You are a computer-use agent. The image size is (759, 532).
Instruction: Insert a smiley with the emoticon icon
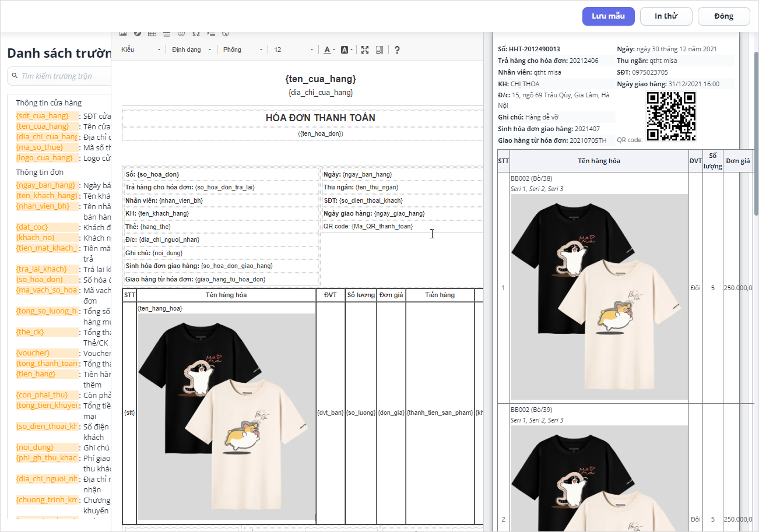click(181, 33)
